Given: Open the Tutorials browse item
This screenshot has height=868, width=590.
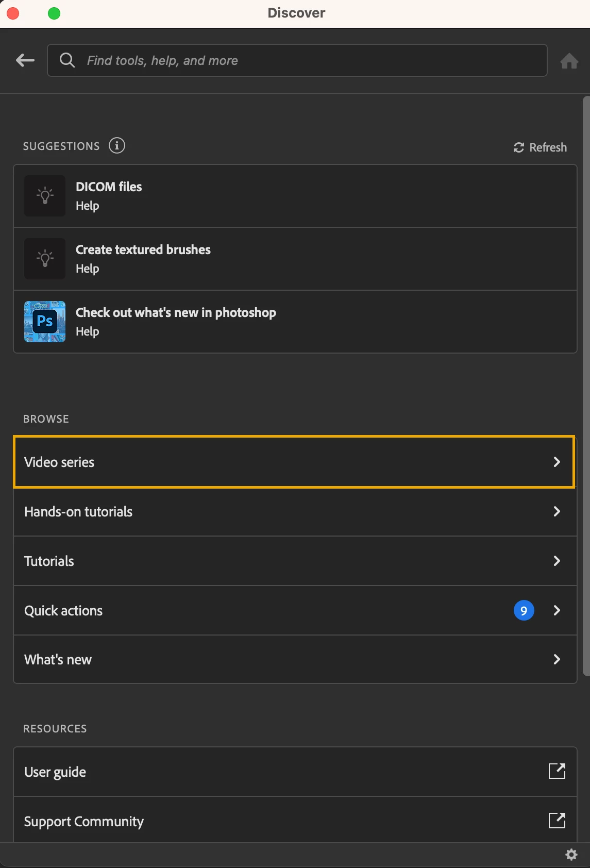Looking at the screenshot, I should pos(49,561).
